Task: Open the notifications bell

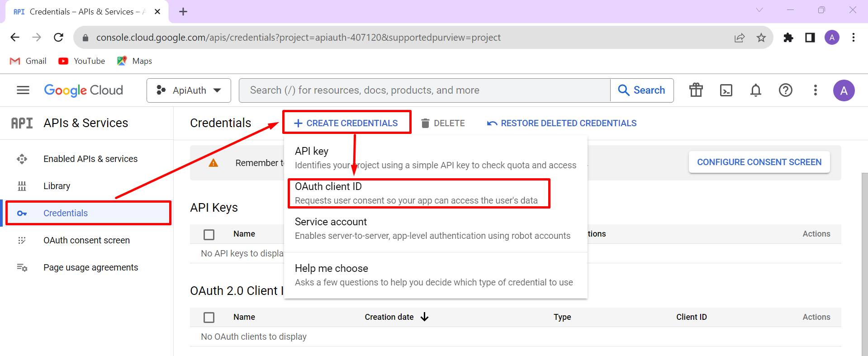Action: (756, 90)
